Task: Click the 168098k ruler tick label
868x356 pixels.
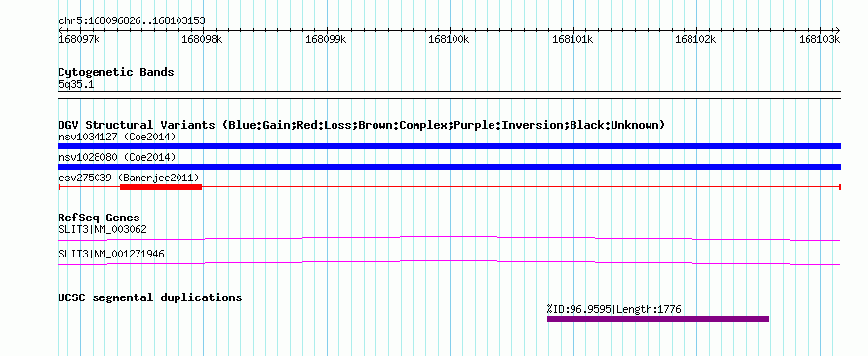Action: 202,39
